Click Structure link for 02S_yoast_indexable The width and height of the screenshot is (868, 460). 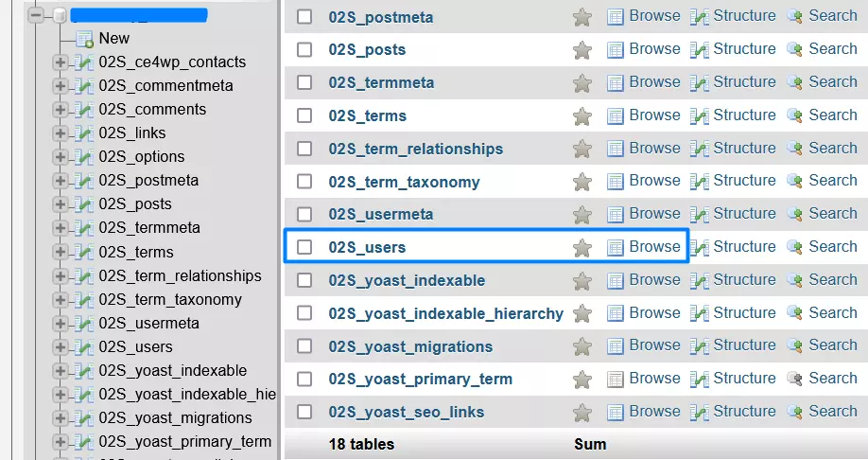coord(744,279)
